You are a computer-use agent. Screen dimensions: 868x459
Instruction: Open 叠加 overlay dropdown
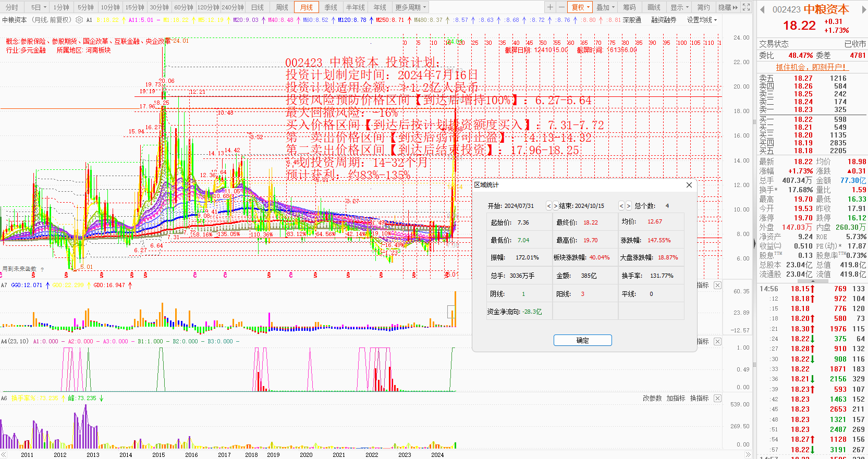click(605, 7)
